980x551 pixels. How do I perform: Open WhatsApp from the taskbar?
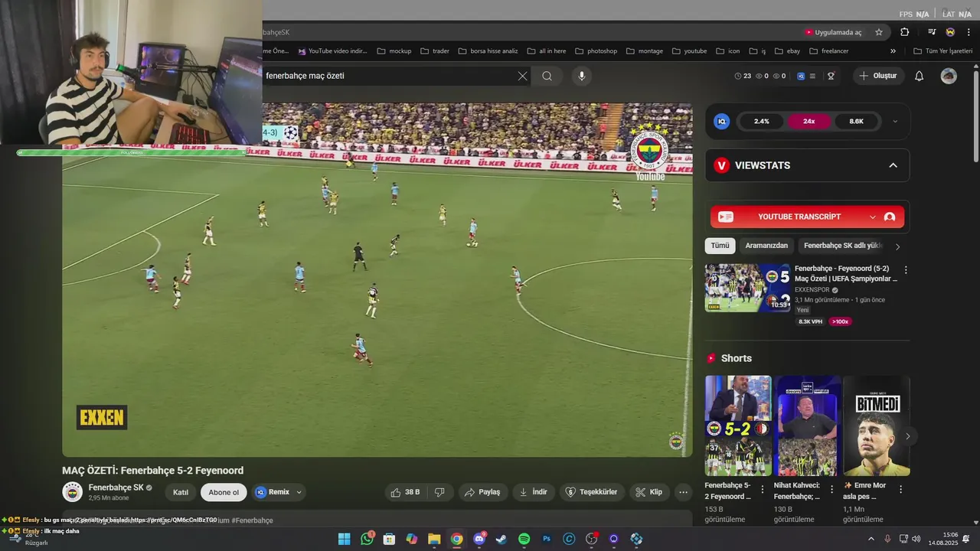pos(367,539)
